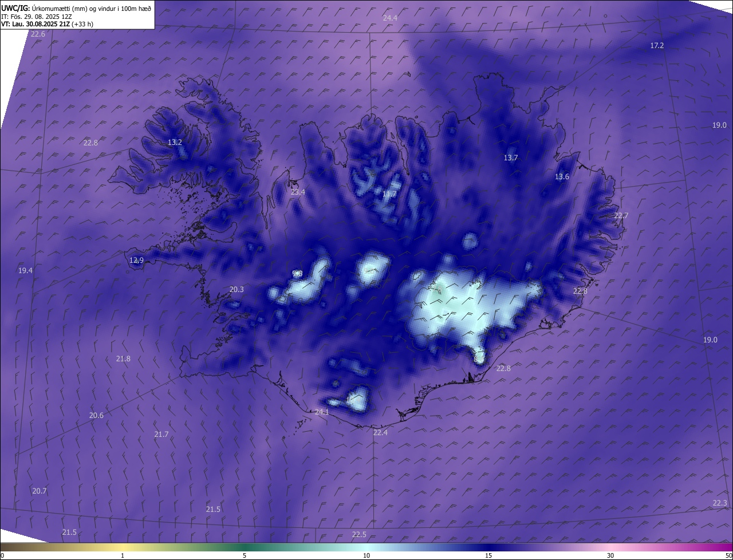Pick the 22.4 value label

pyautogui.click(x=380, y=432)
